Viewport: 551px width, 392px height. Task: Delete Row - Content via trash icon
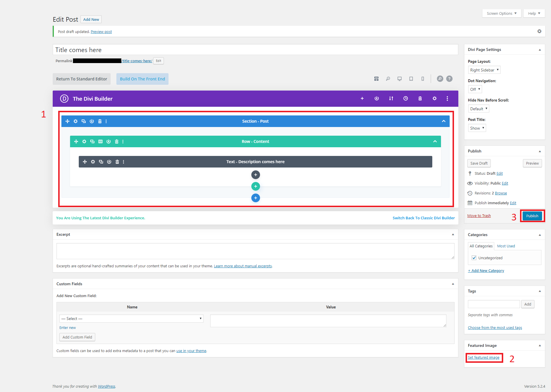pos(117,141)
